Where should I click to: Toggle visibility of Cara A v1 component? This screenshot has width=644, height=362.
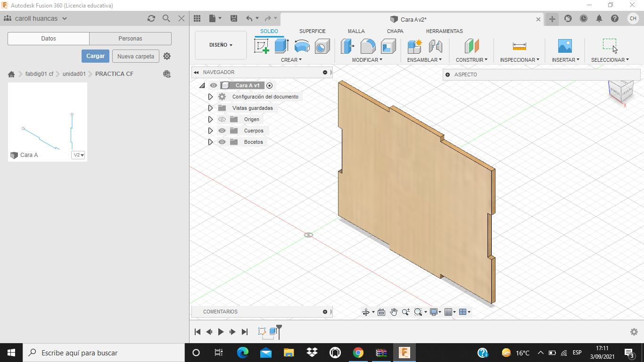(214, 85)
